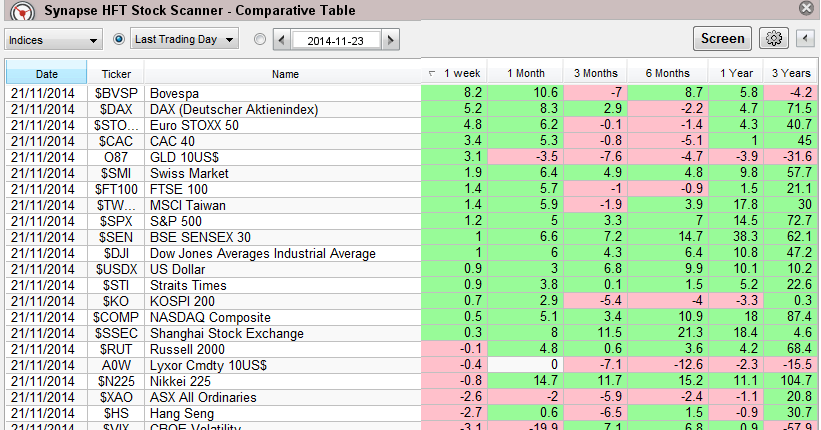
Task: Sort by the 3 Years column header
Action: pos(791,73)
